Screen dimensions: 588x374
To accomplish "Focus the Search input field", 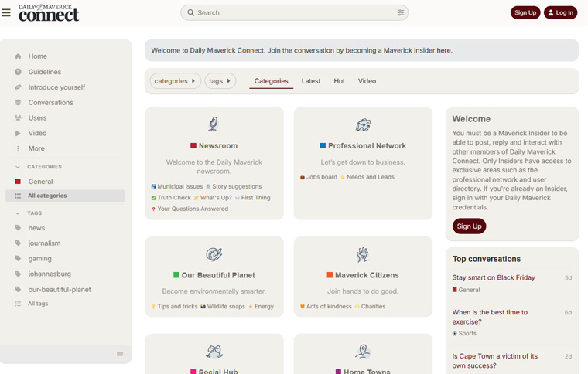I will pos(294,12).
